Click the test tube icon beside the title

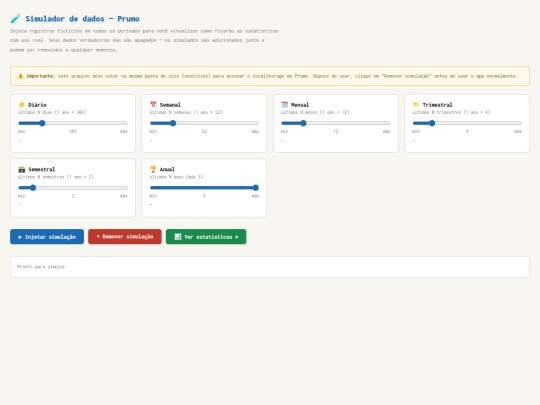[15, 19]
